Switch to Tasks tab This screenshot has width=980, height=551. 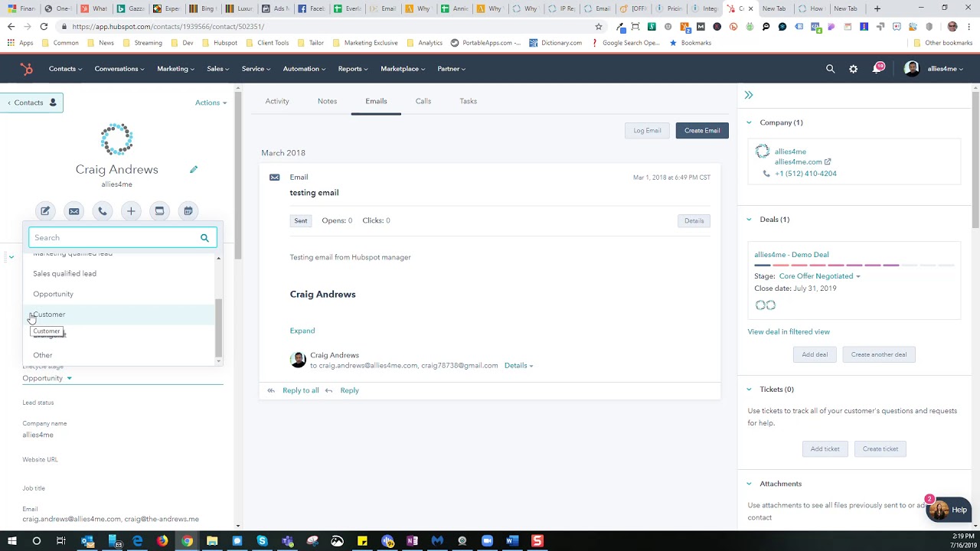click(x=469, y=101)
